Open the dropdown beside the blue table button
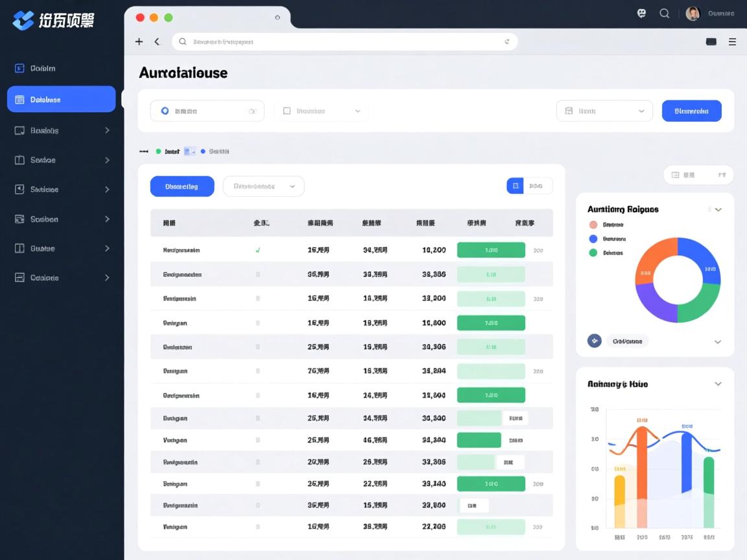 click(x=263, y=186)
